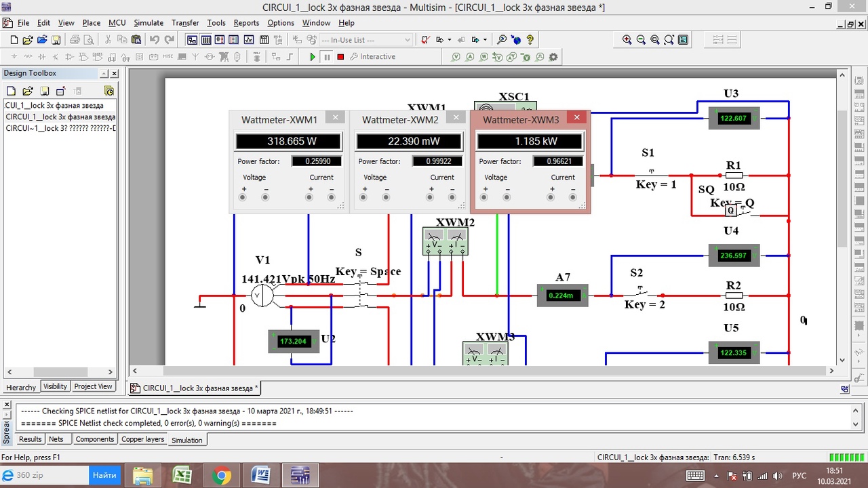The width and height of the screenshot is (868, 488).
Task: Open the Excel icon on the taskbar
Action: coord(182,475)
